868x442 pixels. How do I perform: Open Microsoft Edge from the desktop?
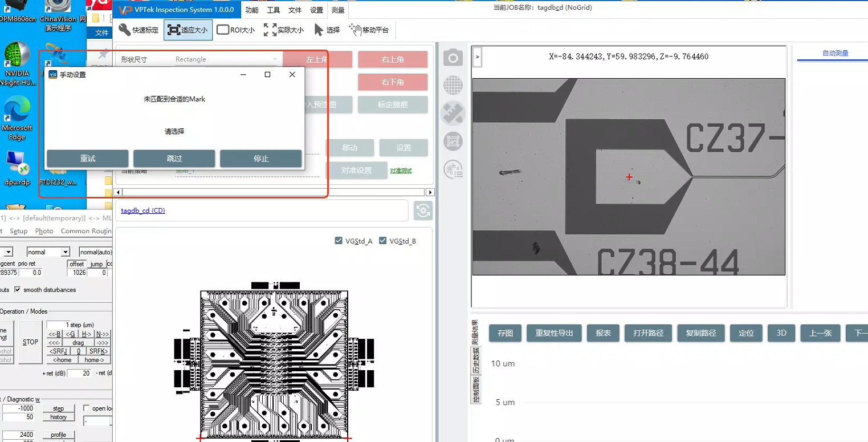tap(17, 119)
